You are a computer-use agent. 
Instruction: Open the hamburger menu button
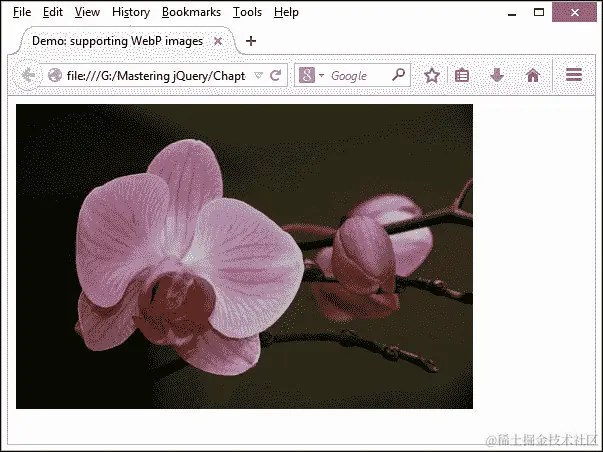[574, 75]
